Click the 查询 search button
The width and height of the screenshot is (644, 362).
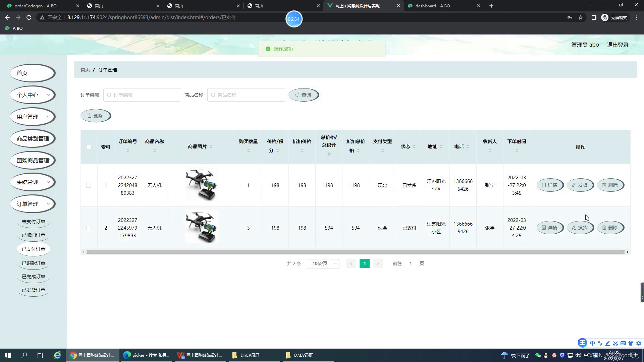[x=303, y=95]
